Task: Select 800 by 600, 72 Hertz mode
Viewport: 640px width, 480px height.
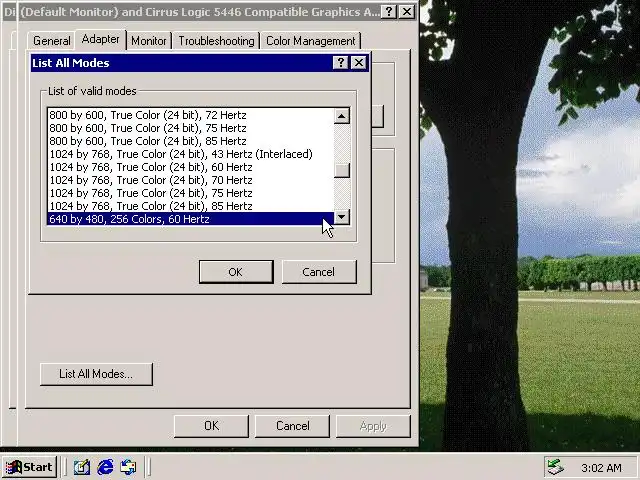Action: tap(190, 115)
